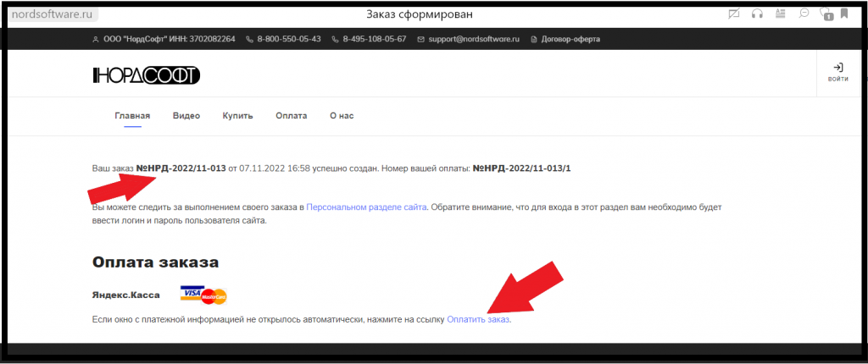The image size is (868, 364).
Task: Click the crossed-out screen icon in address bar
Action: pyautogui.click(x=735, y=14)
